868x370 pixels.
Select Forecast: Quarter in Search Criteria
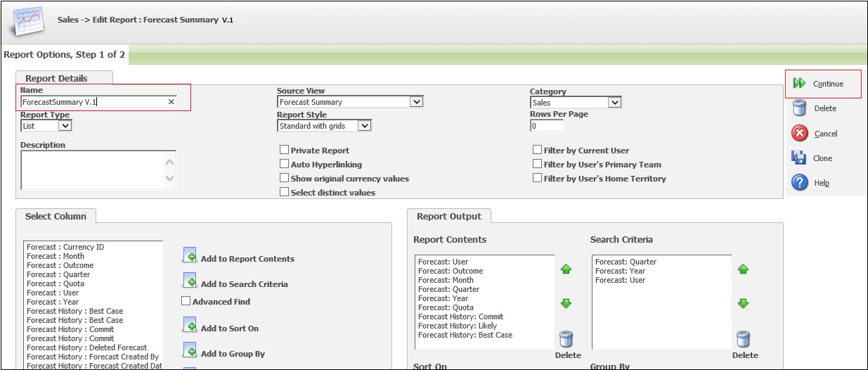pyautogui.click(x=626, y=262)
